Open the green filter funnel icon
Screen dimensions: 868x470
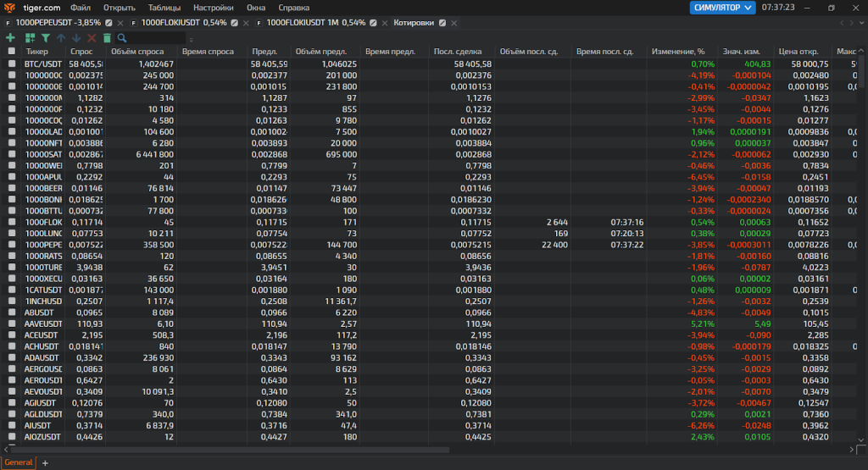(x=46, y=38)
